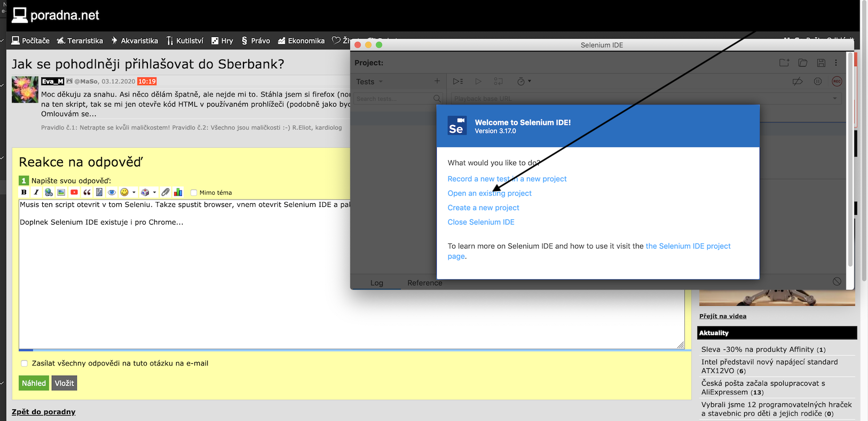Click the @MaSo mention link
Image resolution: width=868 pixels, height=421 pixels.
pos(86,82)
